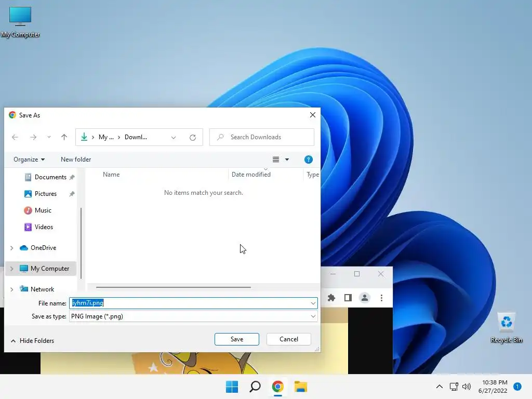
Task: Create a New folder
Action: point(76,159)
